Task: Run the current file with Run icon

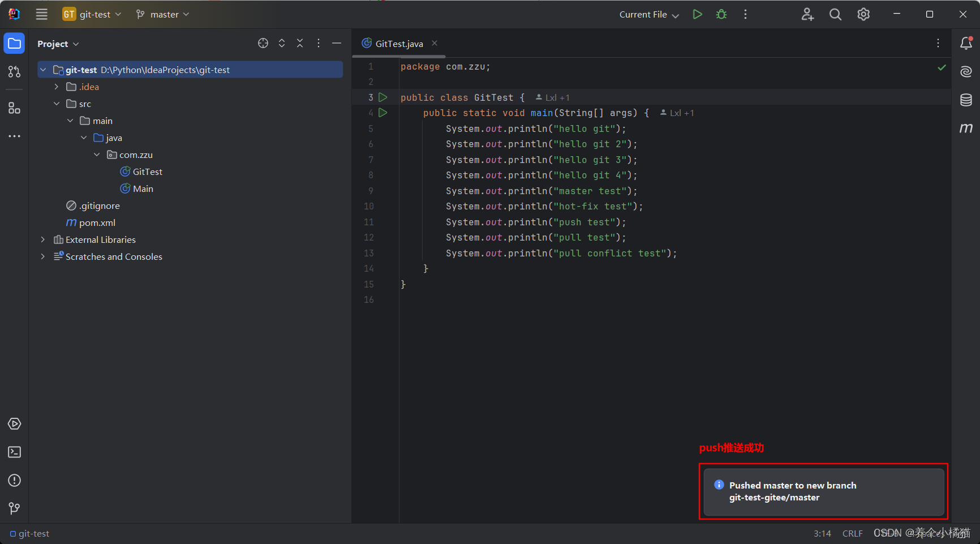Action: pyautogui.click(x=698, y=14)
